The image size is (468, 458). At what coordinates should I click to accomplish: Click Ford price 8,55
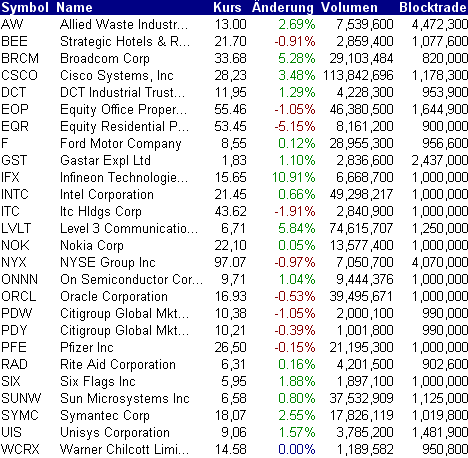pos(234,143)
